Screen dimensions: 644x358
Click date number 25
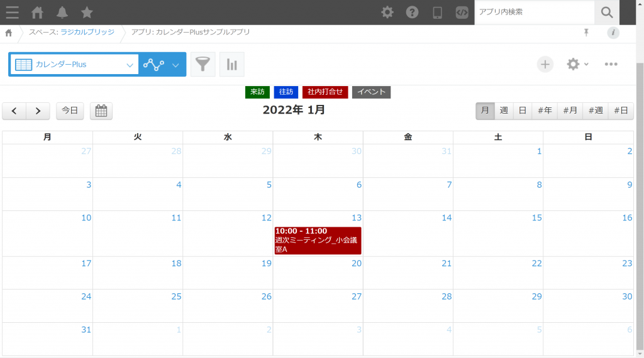pyautogui.click(x=176, y=296)
